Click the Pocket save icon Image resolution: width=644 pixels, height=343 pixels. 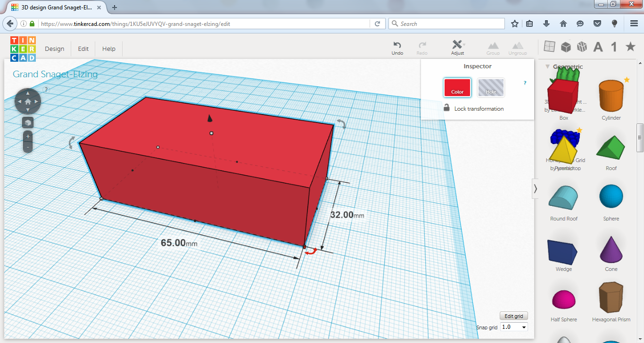pyautogui.click(x=597, y=24)
